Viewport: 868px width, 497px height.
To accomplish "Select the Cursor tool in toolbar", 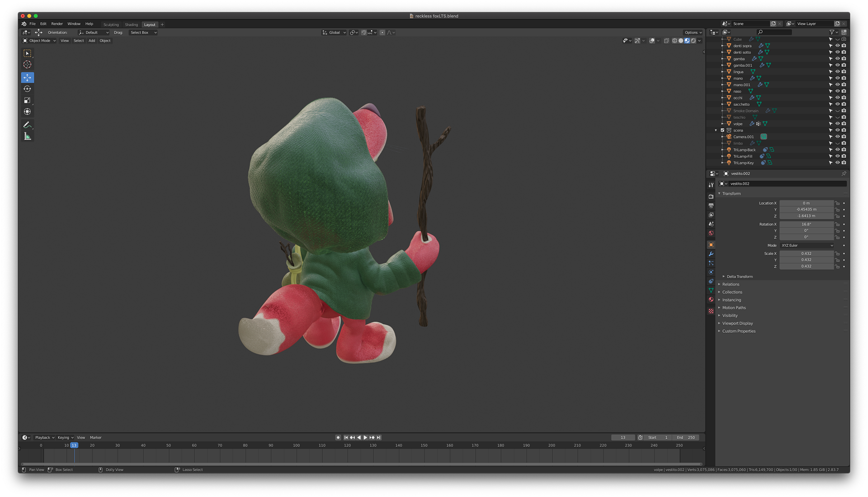I will pos(27,65).
